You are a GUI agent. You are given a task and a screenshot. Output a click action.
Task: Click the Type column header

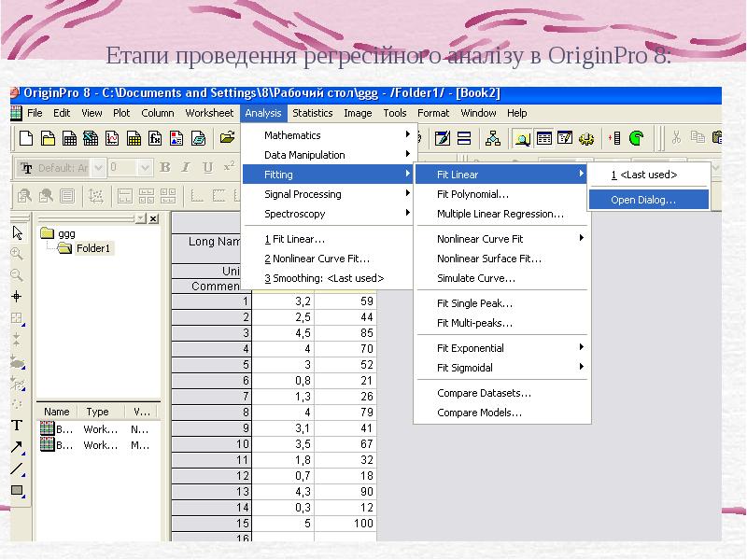click(97, 412)
